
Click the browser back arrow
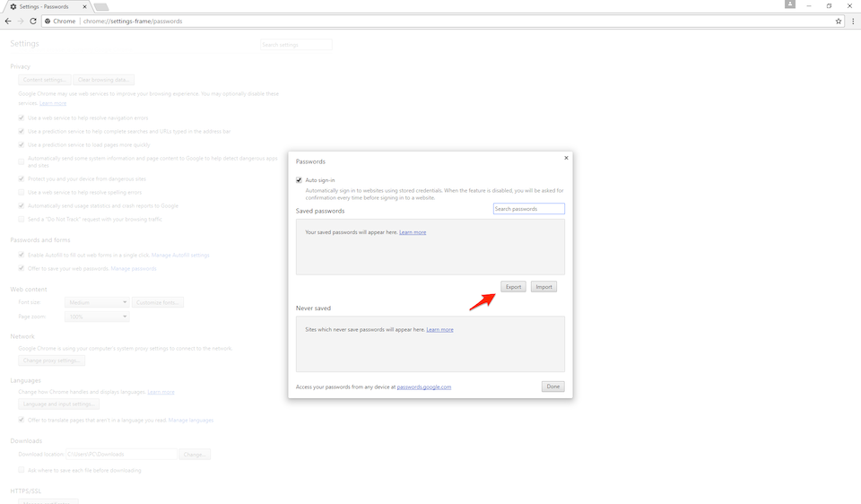[8, 21]
